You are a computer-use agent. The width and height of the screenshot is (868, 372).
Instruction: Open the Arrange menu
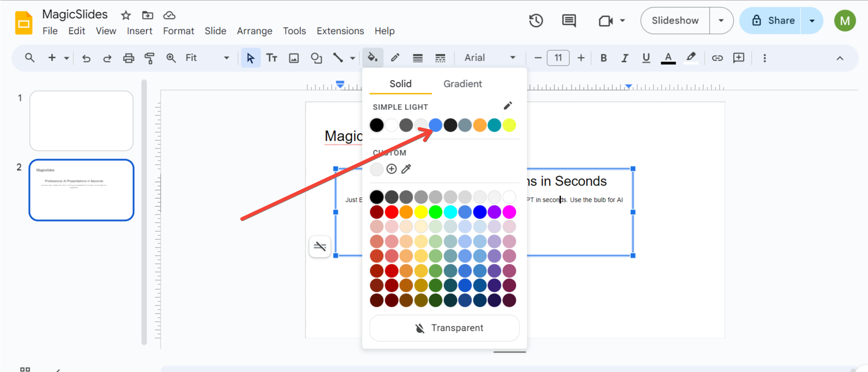(x=254, y=31)
